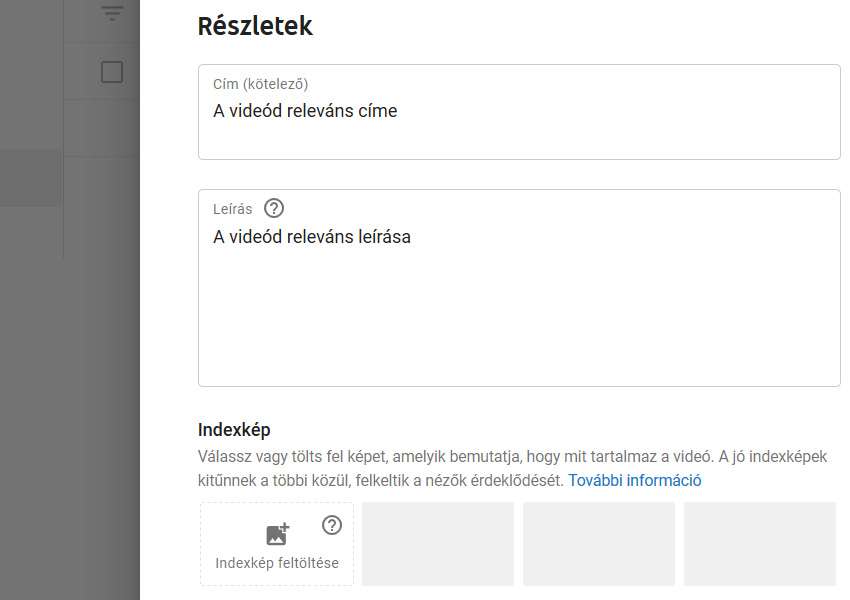The height and width of the screenshot is (600, 850).
Task: Follow the További információ link
Action: (x=634, y=480)
